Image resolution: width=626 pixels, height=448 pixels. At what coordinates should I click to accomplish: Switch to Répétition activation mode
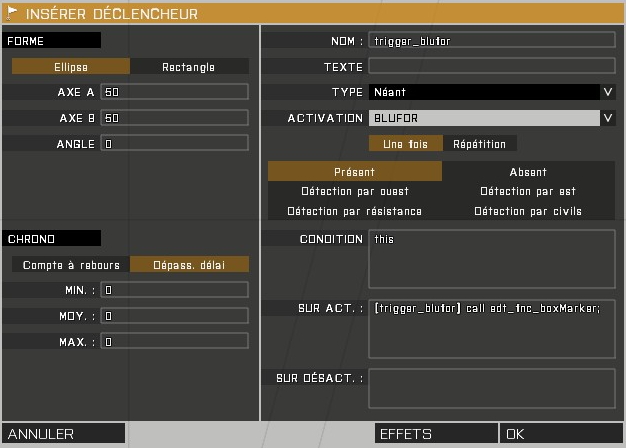[479, 144]
